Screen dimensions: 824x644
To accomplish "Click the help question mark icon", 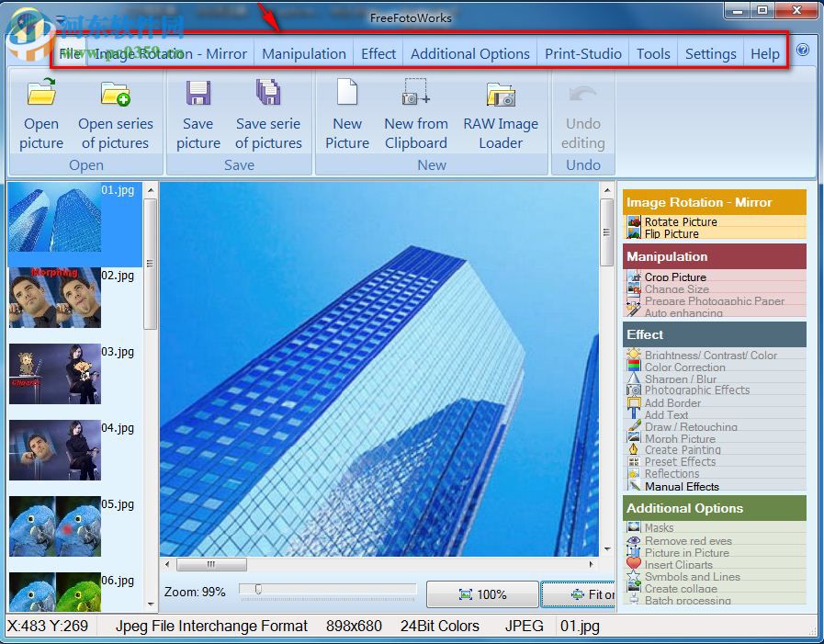I will pos(803,51).
